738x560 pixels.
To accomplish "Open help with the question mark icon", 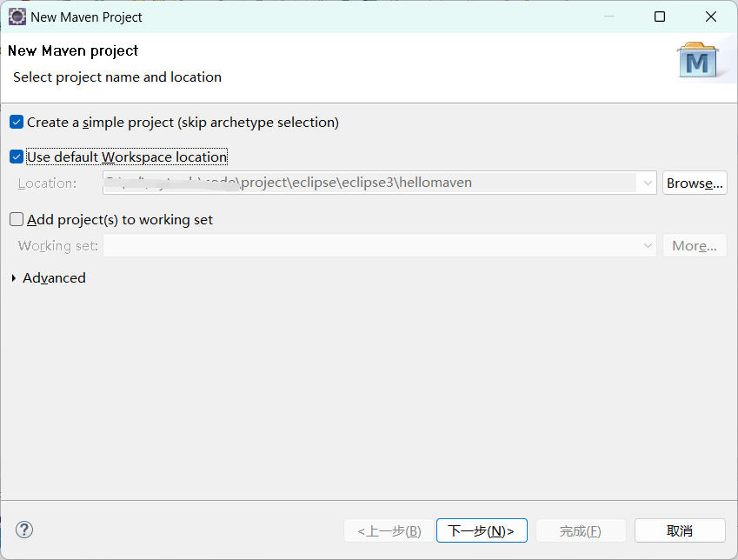I will tap(24, 530).
